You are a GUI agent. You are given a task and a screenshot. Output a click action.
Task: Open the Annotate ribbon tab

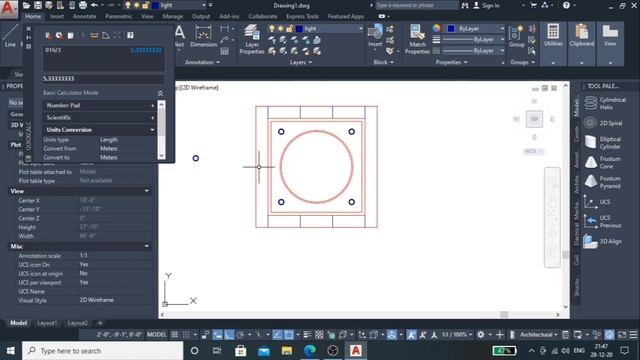[84, 16]
